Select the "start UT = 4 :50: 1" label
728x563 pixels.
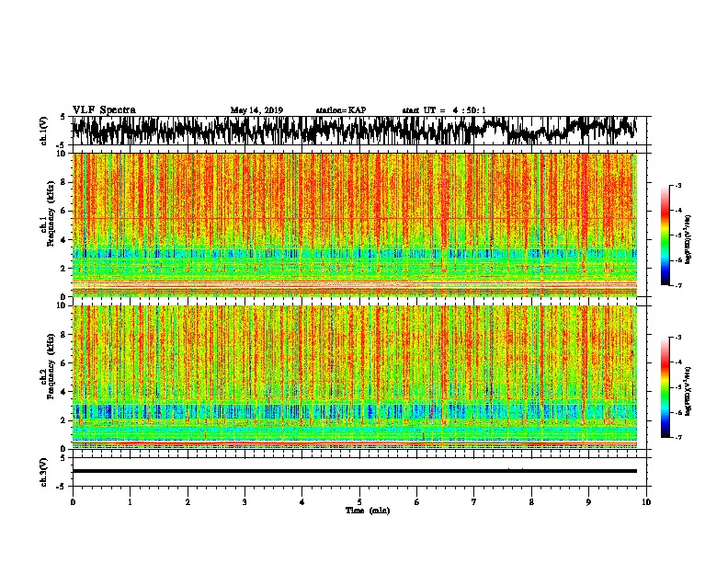444,110
